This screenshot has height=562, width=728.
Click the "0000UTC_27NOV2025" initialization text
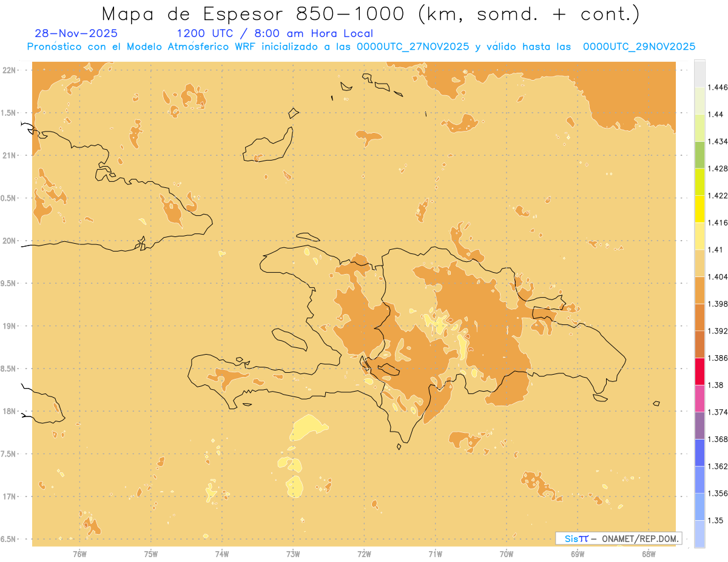tap(413, 47)
